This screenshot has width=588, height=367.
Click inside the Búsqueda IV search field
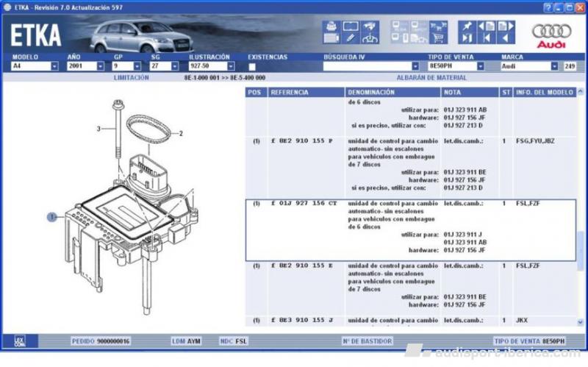point(367,66)
